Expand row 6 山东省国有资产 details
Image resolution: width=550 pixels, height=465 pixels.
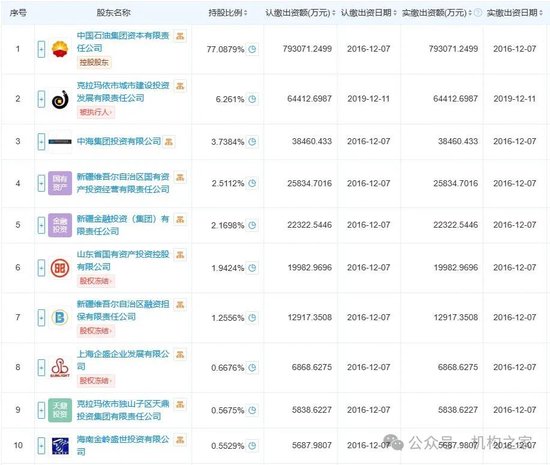click(41, 268)
